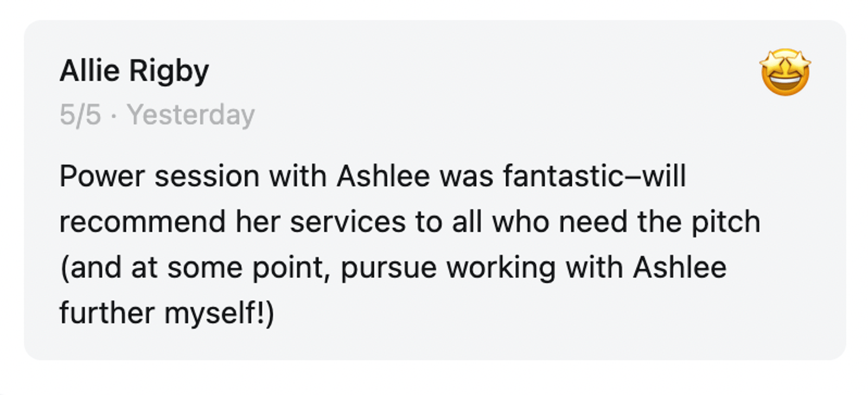Click the word recommend in the review
868x395 pixels.
point(142,222)
